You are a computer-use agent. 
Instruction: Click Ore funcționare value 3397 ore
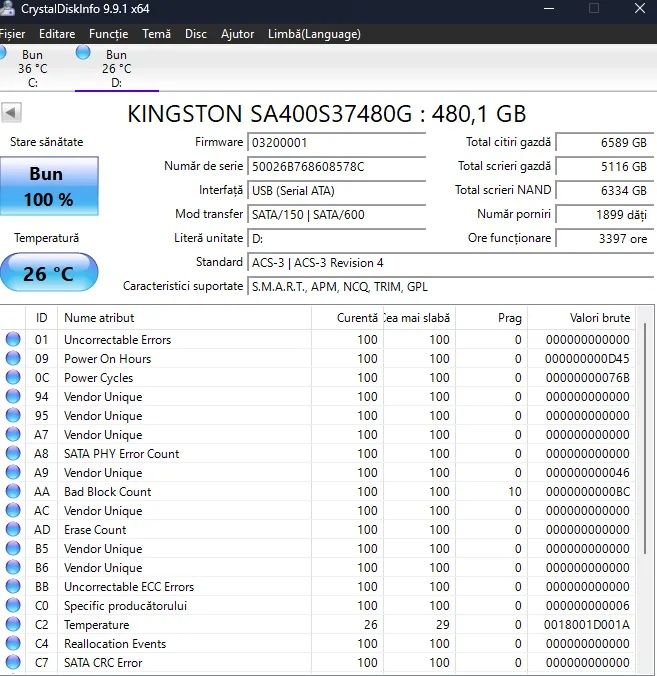coord(604,238)
